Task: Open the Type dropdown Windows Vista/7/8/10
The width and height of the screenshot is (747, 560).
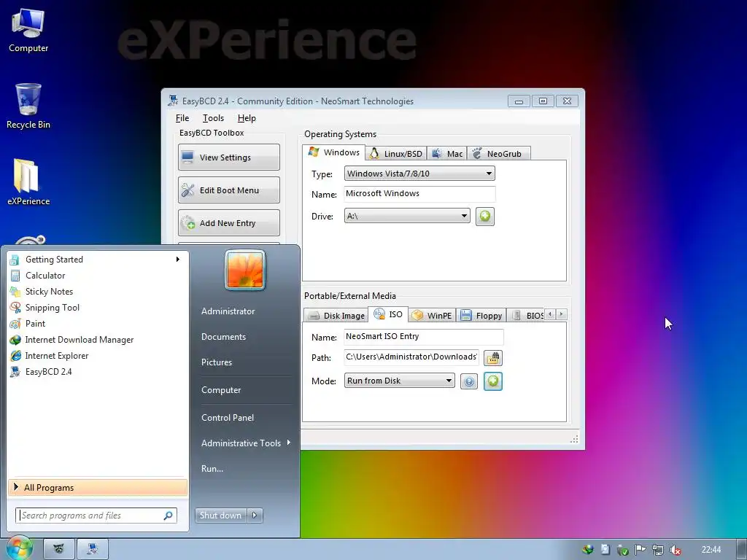Action: (419, 174)
